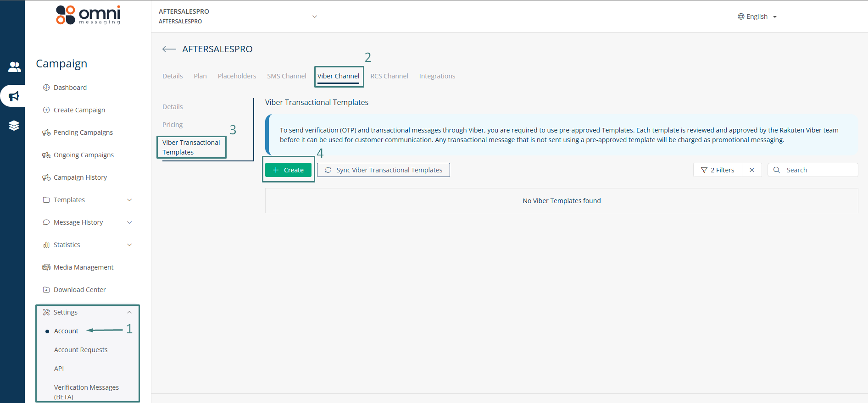Select Viber Transactional Templates in the side menu
This screenshot has width=868, height=403.
point(191,147)
